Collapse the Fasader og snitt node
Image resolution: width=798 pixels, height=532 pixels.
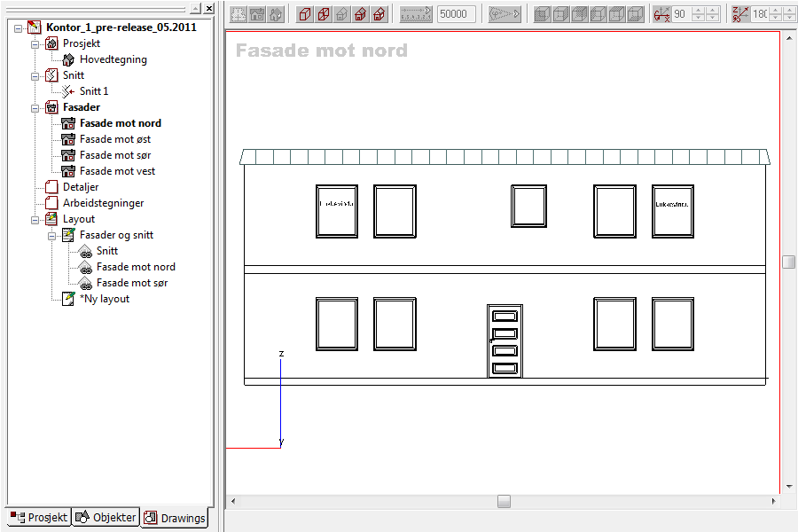(x=51, y=236)
